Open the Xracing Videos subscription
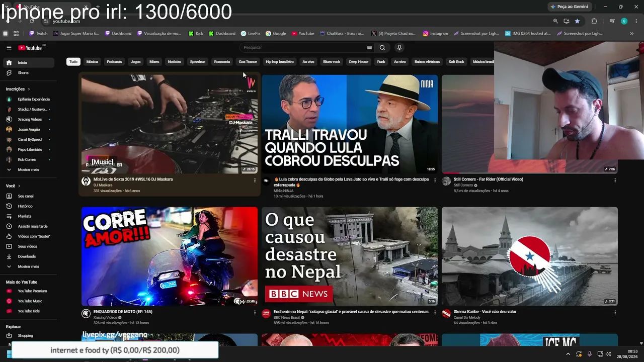The image size is (644, 362). 28,120
